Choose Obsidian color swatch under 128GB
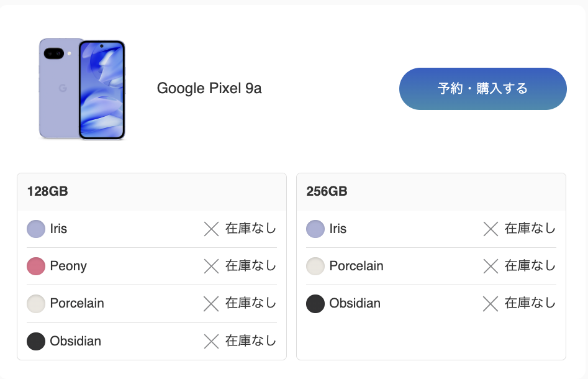588x379 pixels. [x=36, y=341]
